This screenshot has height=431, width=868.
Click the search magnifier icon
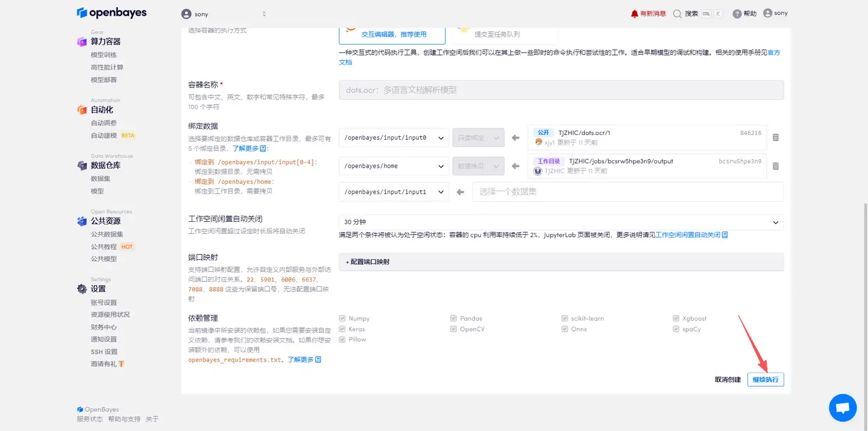(x=677, y=13)
